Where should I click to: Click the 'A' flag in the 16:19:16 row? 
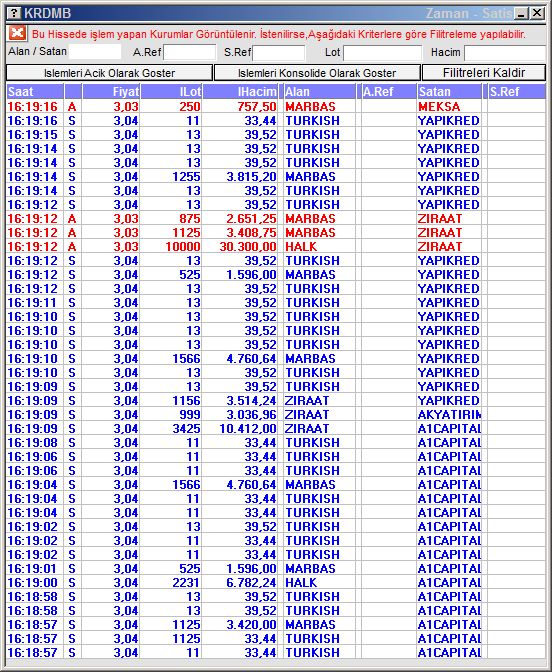[x=72, y=106]
